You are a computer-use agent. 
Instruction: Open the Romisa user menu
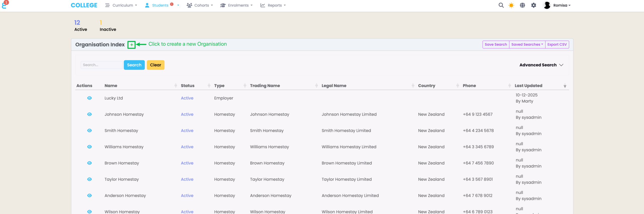557,5
